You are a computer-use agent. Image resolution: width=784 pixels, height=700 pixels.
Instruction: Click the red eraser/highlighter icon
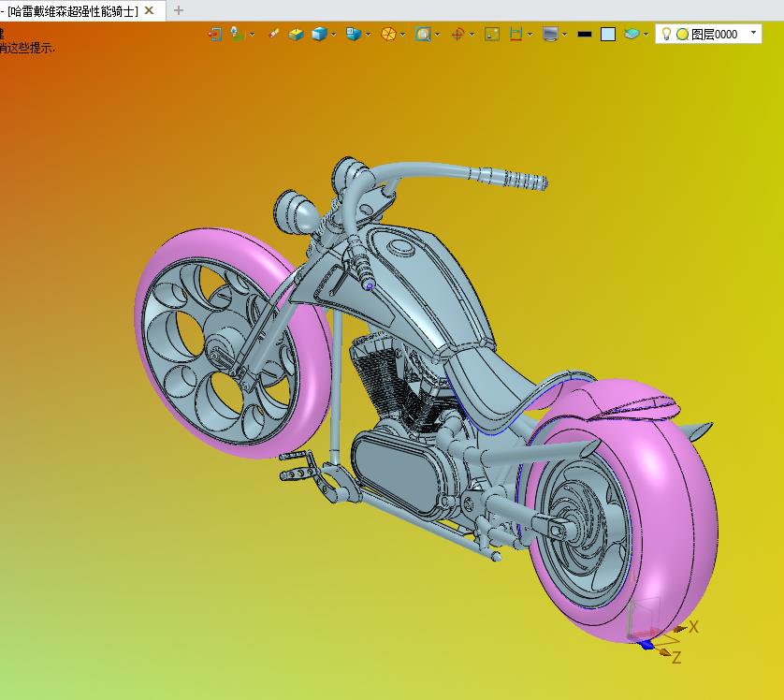[273, 34]
